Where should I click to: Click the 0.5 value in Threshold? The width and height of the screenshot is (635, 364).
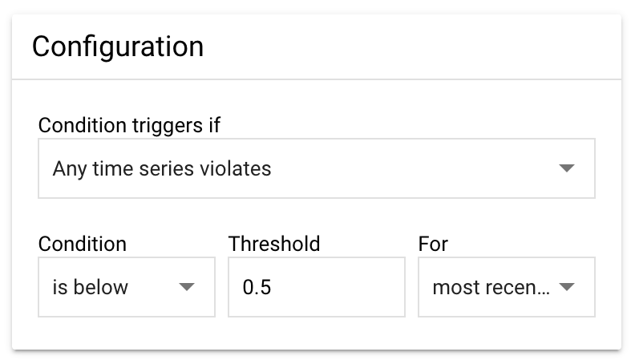(x=257, y=286)
